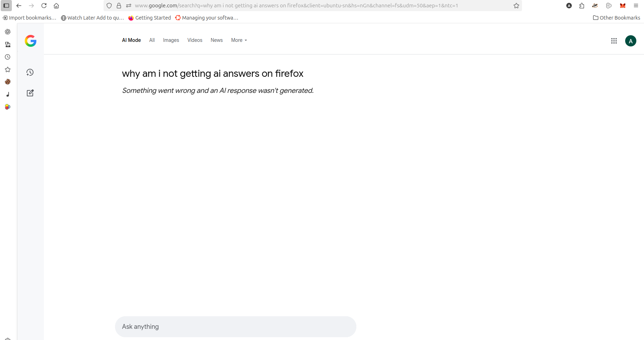Open the Getting Started bookmark
The height and width of the screenshot is (340, 644).
tap(150, 18)
